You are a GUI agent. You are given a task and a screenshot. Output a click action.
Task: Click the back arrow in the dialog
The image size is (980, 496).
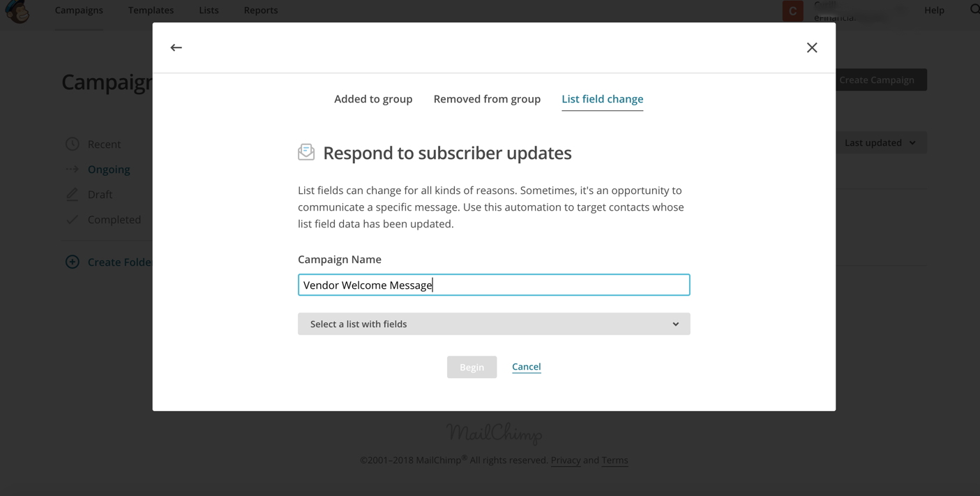pos(176,47)
